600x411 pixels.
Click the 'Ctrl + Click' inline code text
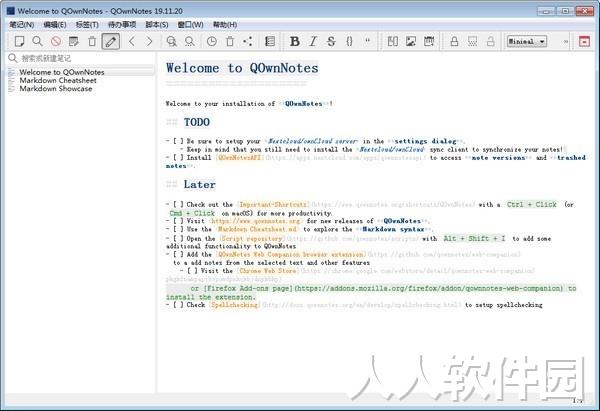click(532, 204)
